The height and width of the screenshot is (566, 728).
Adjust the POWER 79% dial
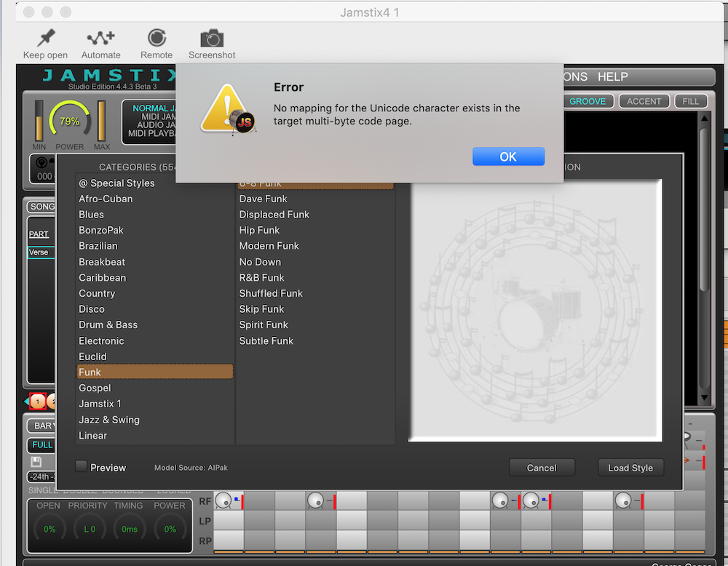[70, 121]
